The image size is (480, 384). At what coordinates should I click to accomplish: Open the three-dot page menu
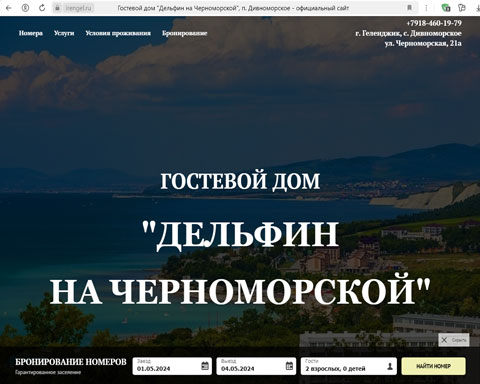[x=426, y=8]
